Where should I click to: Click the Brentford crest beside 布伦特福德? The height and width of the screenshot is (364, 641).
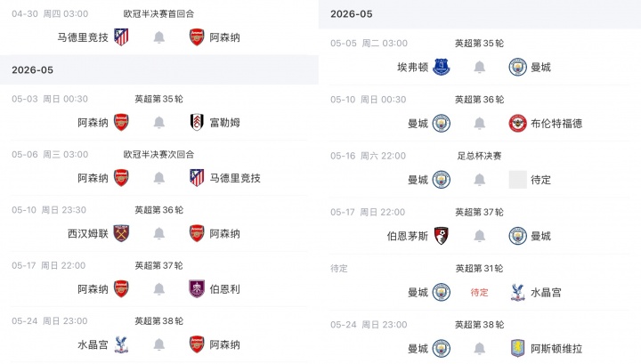coord(516,123)
